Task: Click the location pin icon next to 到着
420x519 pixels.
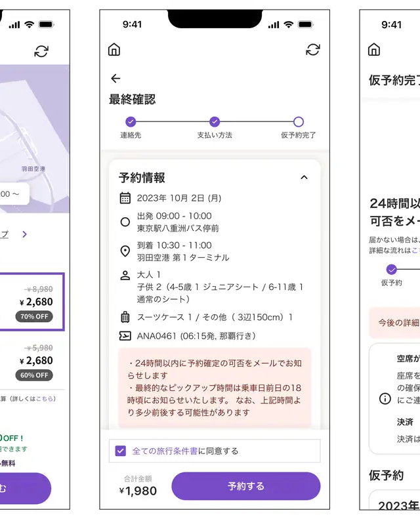Action: (x=125, y=251)
